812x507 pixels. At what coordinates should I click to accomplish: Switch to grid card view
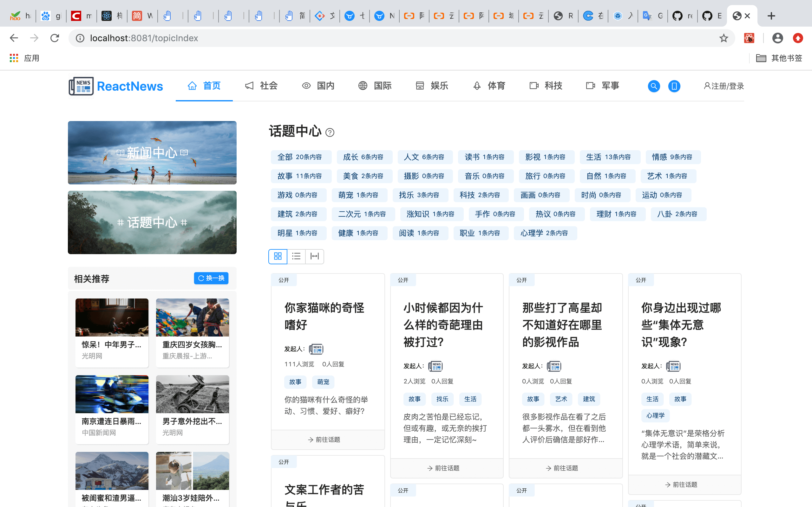[278, 257]
